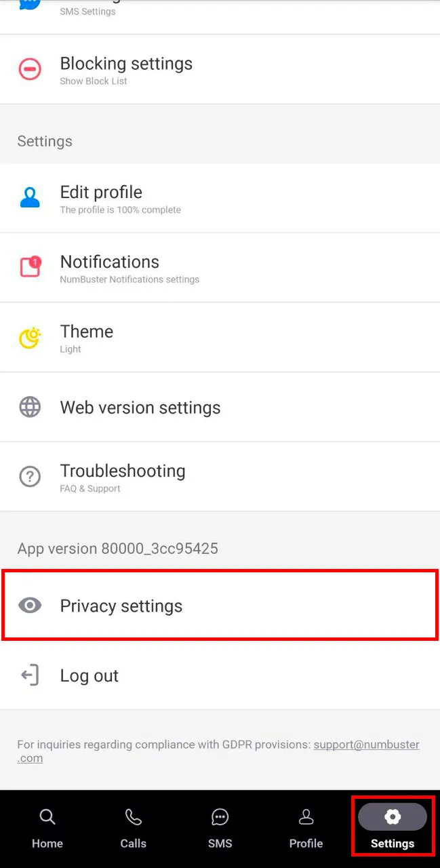
Task: Switch to the Calls tab
Action: coord(133,828)
